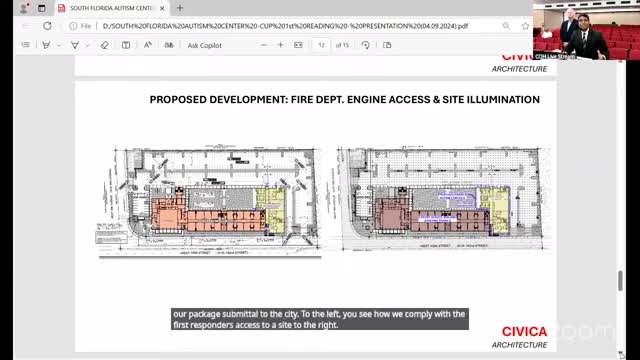Open a new browser tab
This screenshot has height=360, width=640.
tap(180, 8)
